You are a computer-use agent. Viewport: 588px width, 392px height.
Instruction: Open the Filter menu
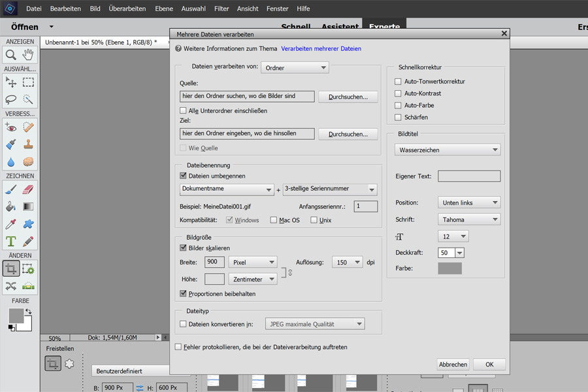click(x=221, y=8)
